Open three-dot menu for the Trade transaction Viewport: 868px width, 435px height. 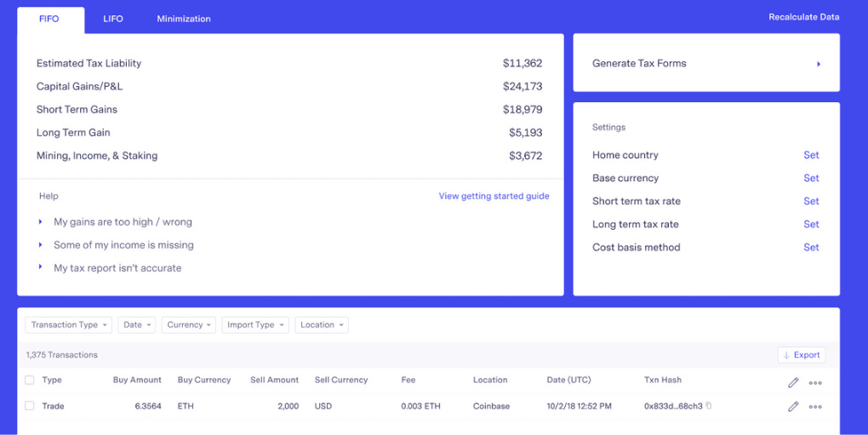[x=815, y=407]
